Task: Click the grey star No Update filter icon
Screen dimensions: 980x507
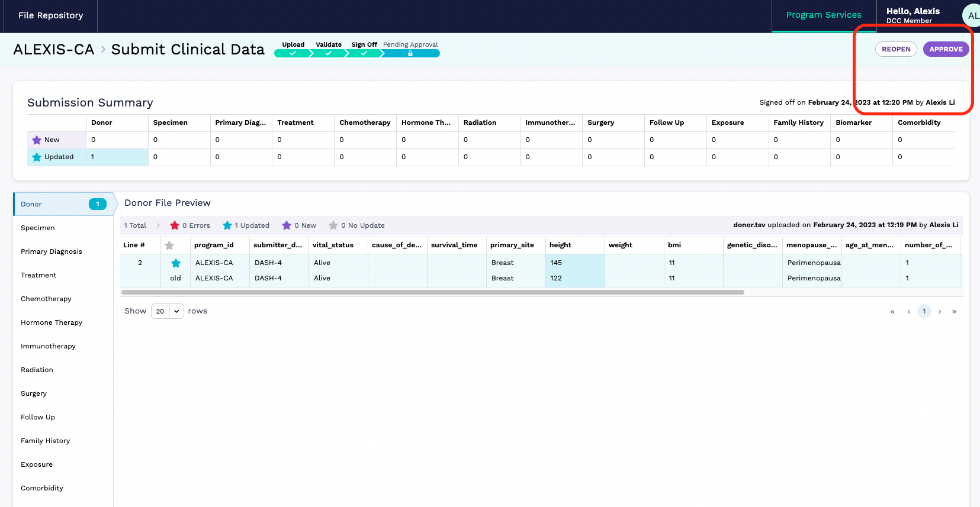Action: click(x=333, y=225)
